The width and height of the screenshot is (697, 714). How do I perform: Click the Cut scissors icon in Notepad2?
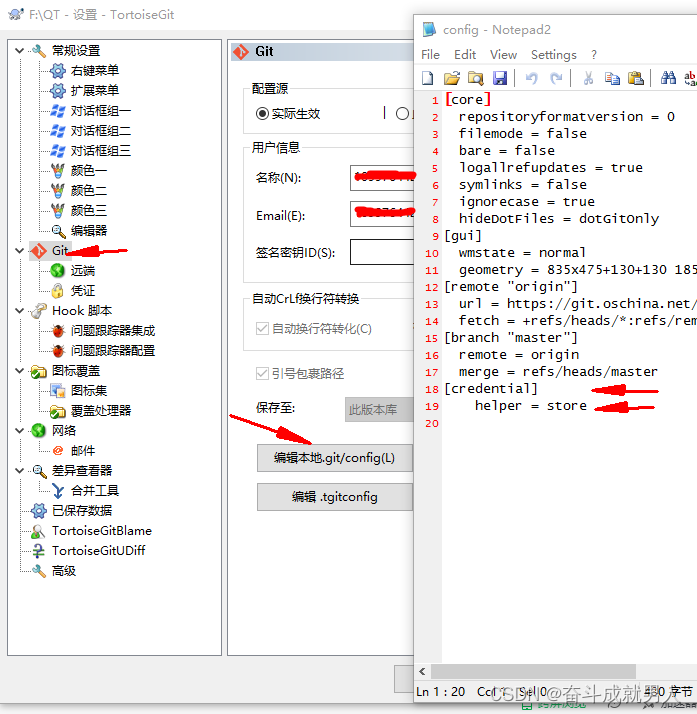(x=588, y=78)
